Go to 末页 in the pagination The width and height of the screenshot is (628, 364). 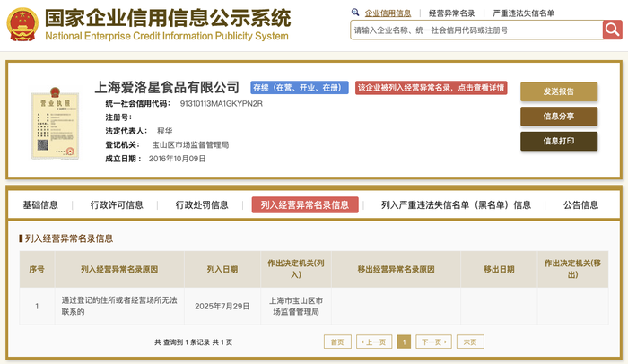tap(470, 342)
